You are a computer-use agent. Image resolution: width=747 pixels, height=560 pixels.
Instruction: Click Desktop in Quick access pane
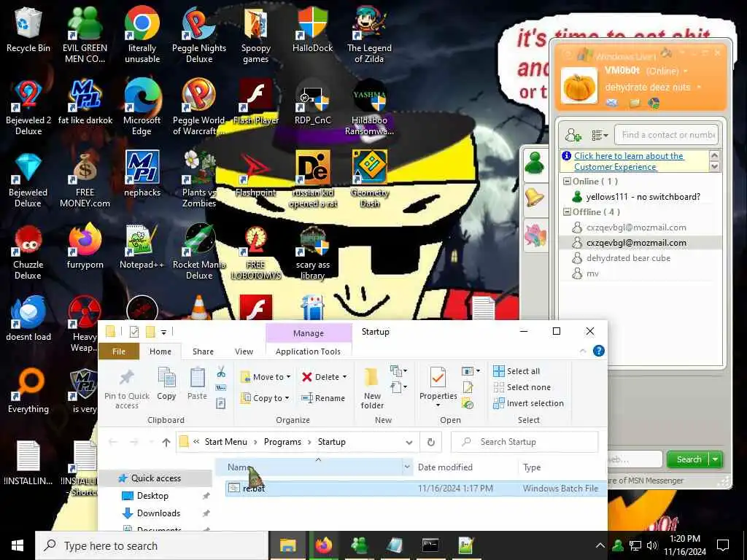(152, 496)
